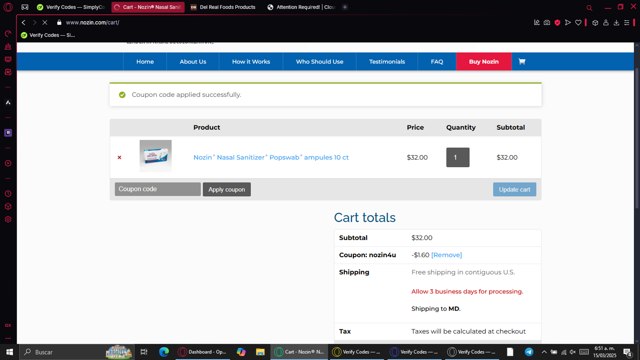Viewport: 640px width, 360px height.
Task: Open the red ad blocker shield
Action: click(x=557, y=22)
